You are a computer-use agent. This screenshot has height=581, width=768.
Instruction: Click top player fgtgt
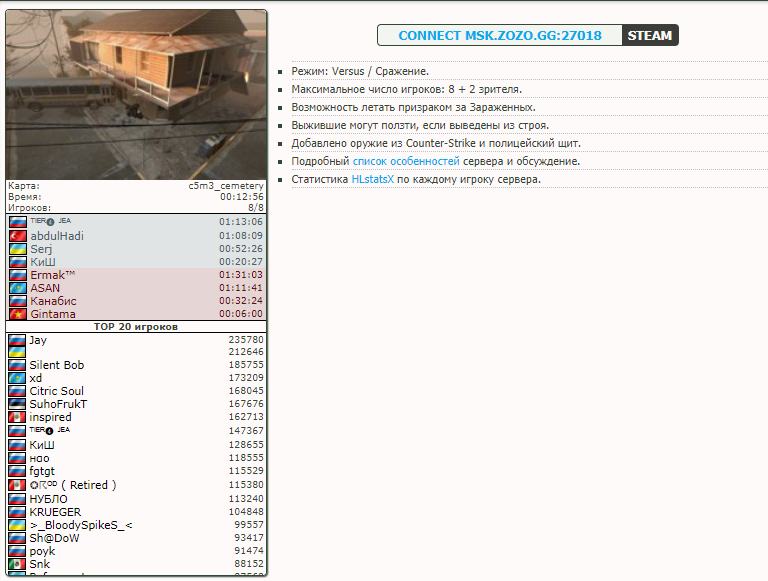click(x=42, y=471)
